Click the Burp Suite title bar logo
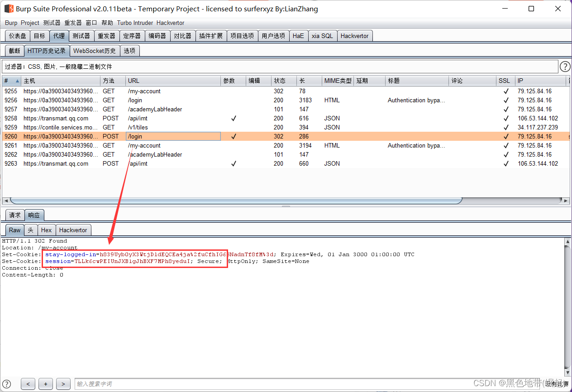The image size is (572, 392). pos(9,9)
